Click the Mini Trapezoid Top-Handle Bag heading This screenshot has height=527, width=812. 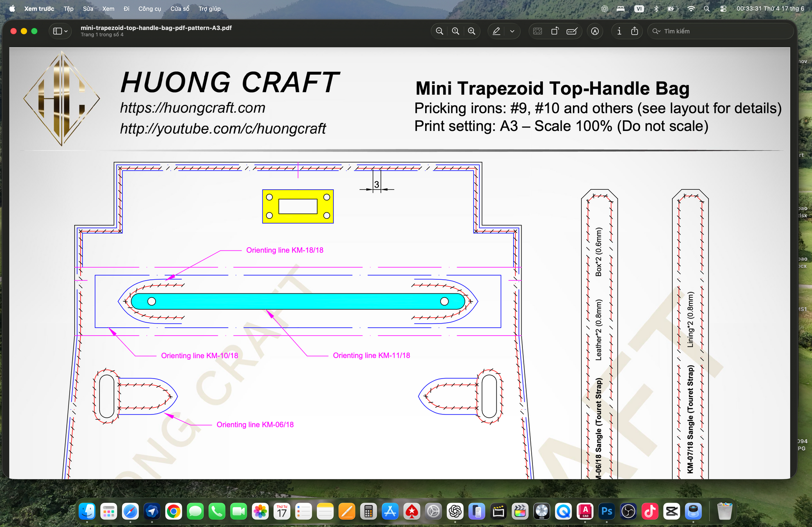point(552,89)
